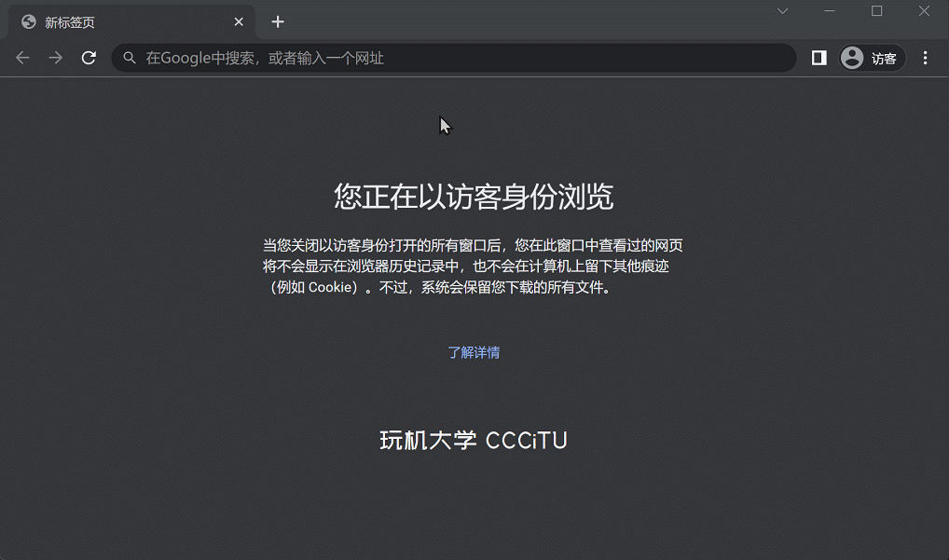Viewport: 949px width, 560px height.
Task: Click the guest profile avatar icon
Action: click(851, 58)
